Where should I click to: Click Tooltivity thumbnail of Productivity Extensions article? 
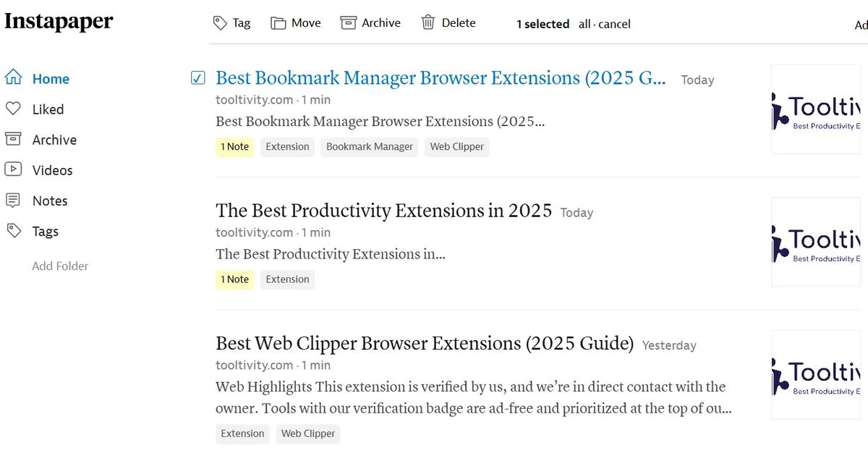click(x=817, y=242)
